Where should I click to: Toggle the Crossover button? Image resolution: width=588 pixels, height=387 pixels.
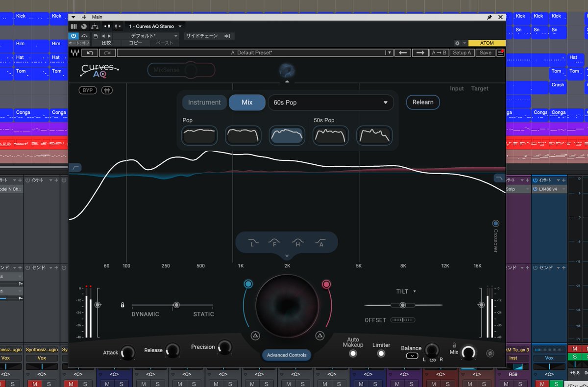point(495,223)
